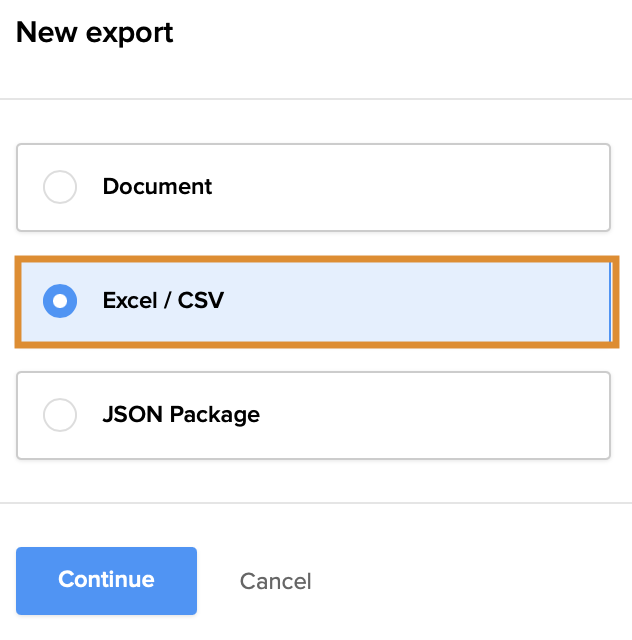
Task: Click the filled blue Excel / CSV radio dot
Action: click(x=60, y=300)
